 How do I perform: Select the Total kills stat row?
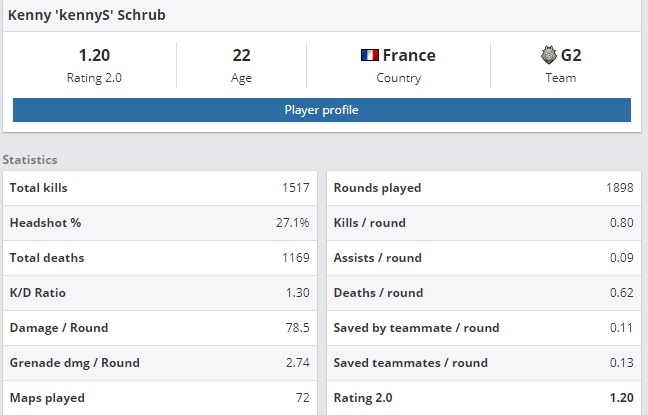point(160,188)
